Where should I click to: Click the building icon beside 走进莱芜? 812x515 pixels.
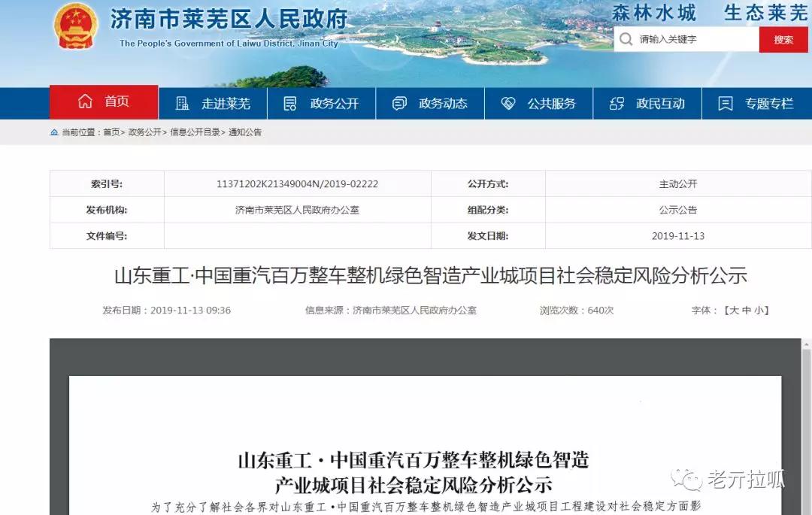182,104
